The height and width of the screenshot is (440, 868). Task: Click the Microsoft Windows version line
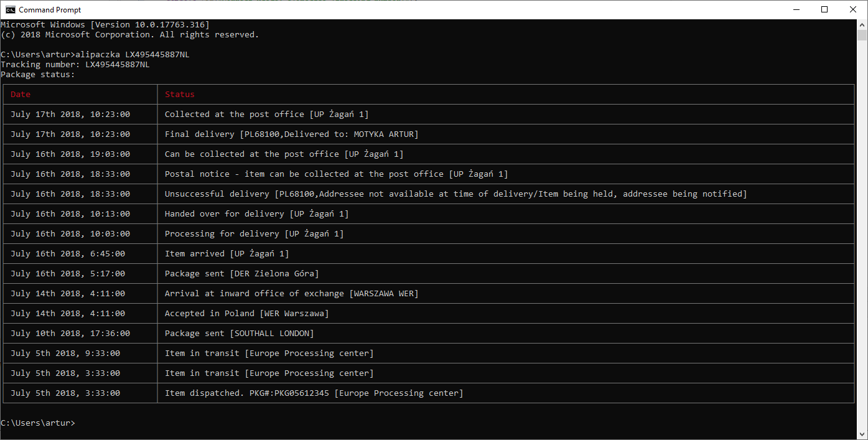[x=105, y=25]
